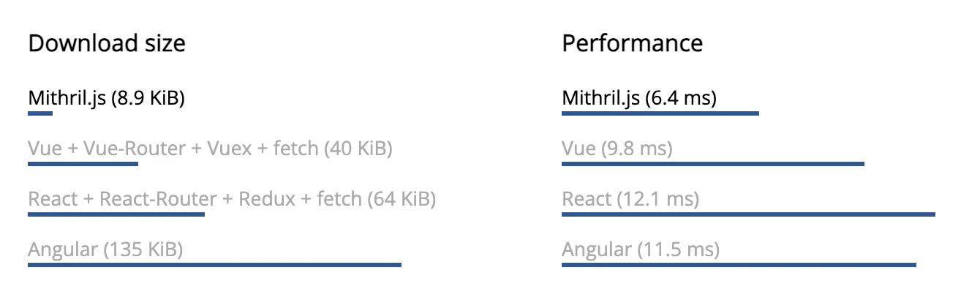Click the blue bar under Vue (40 KiB)
The height and width of the screenshot is (303, 980).
(83, 164)
